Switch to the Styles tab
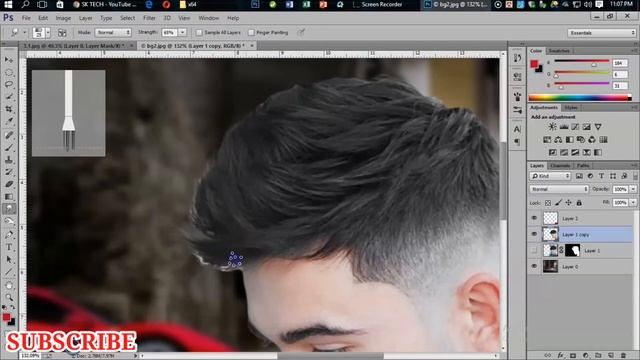Image resolution: width=640 pixels, height=360 pixels. coord(571,107)
